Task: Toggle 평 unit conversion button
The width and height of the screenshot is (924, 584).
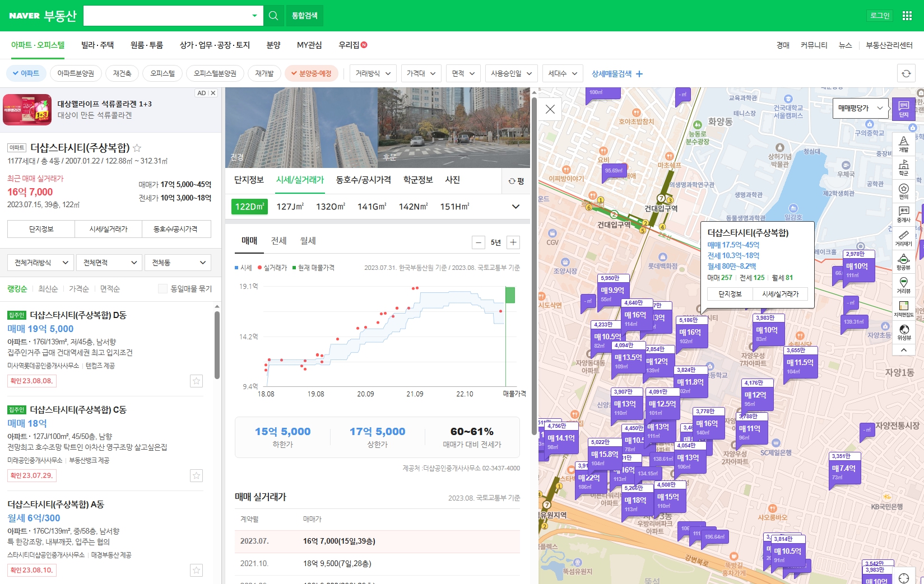Action: pyautogui.click(x=516, y=181)
